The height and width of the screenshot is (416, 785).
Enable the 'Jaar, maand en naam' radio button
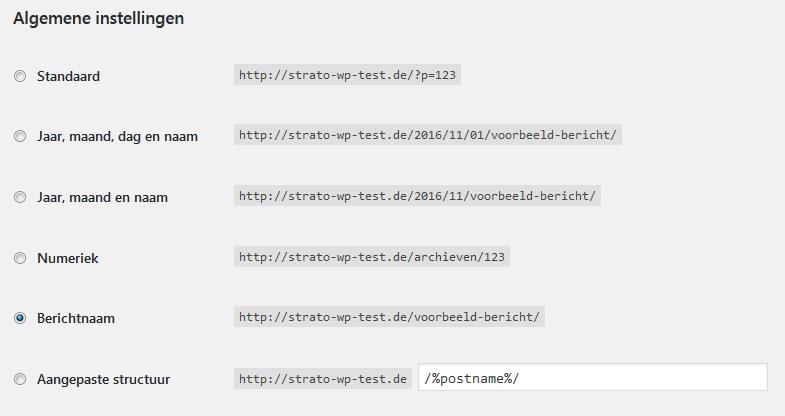(x=20, y=198)
